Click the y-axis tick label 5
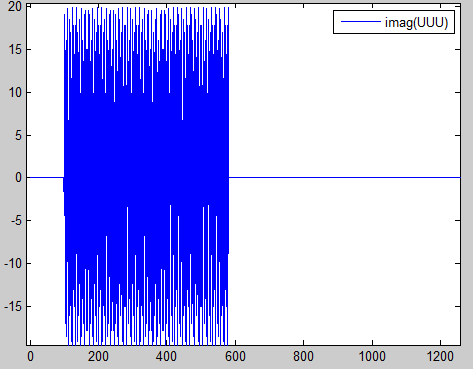Screen dimensions: 473x369 tap(18, 135)
